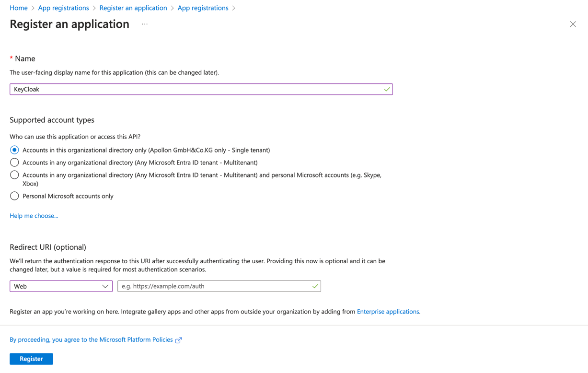Expand the Web platform dropdown
The image size is (588, 373).
pos(61,286)
